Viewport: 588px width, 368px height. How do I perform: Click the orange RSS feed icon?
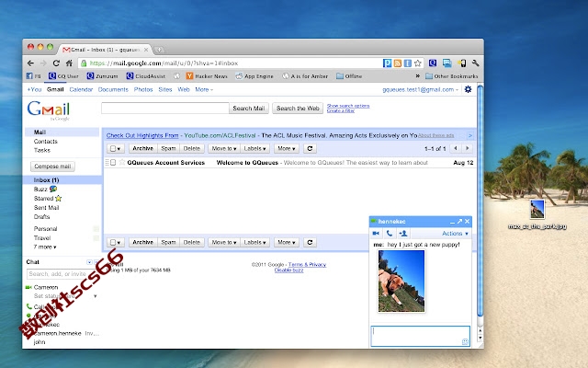pyautogui.click(x=398, y=63)
